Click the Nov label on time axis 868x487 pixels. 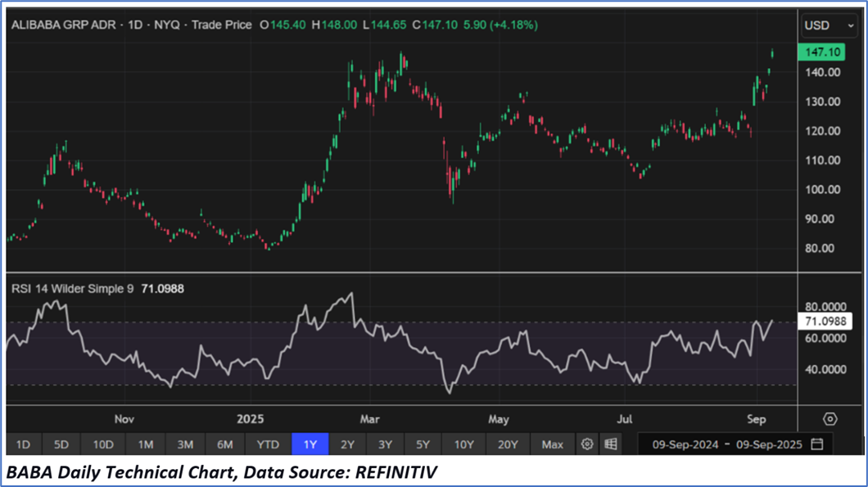124,419
